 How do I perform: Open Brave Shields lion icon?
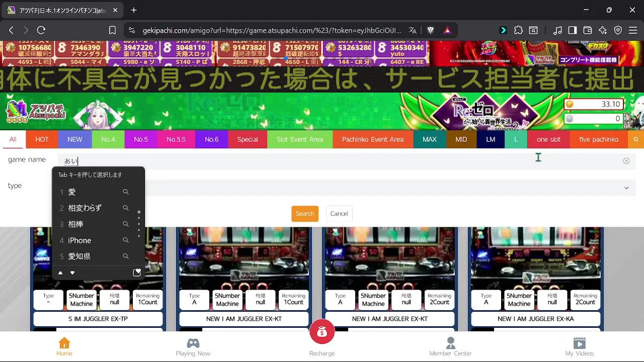(x=431, y=30)
